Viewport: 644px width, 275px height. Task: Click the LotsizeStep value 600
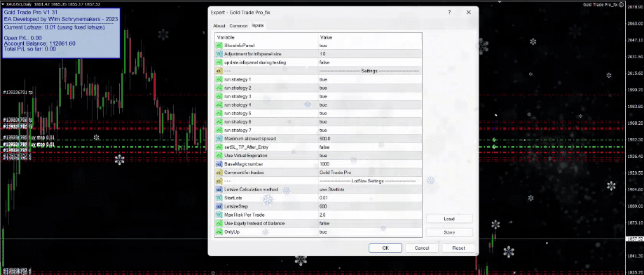pyautogui.click(x=323, y=206)
